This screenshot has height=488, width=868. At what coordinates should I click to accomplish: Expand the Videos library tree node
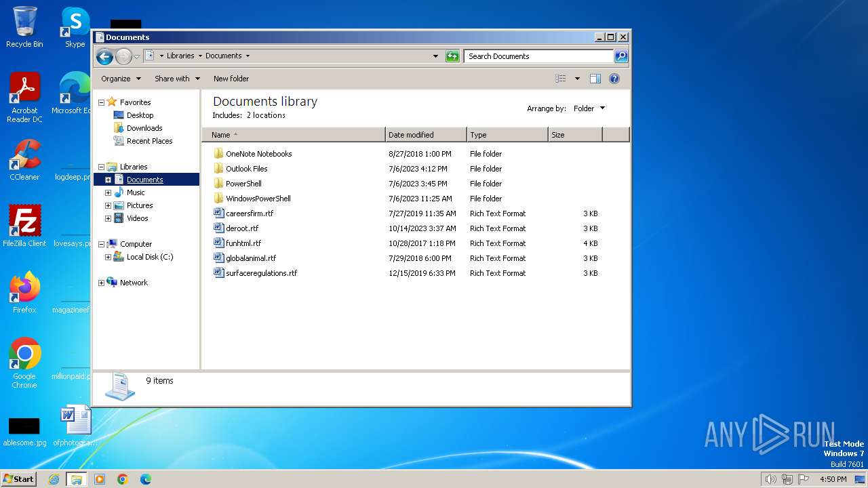[x=108, y=218]
